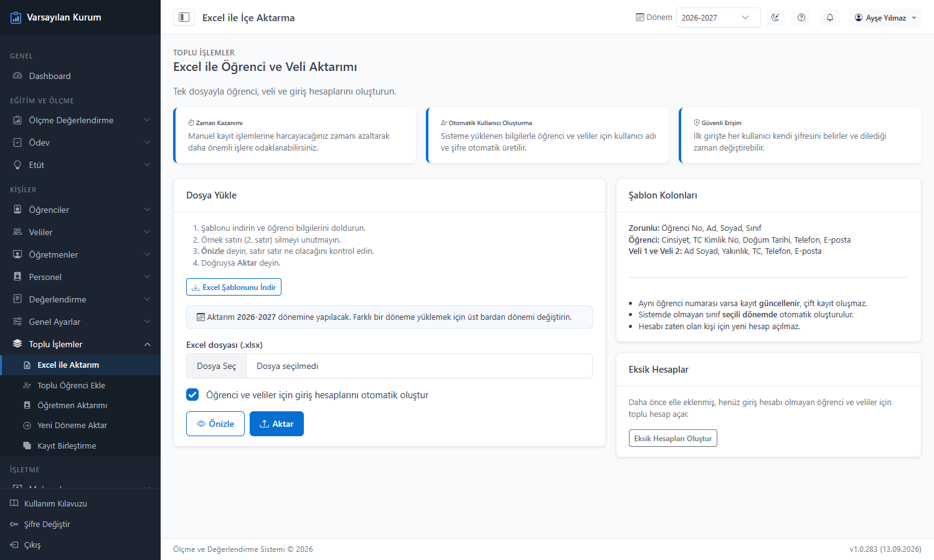Open the Dönem 2026-2027 dropdown

click(x=718, y=17)
